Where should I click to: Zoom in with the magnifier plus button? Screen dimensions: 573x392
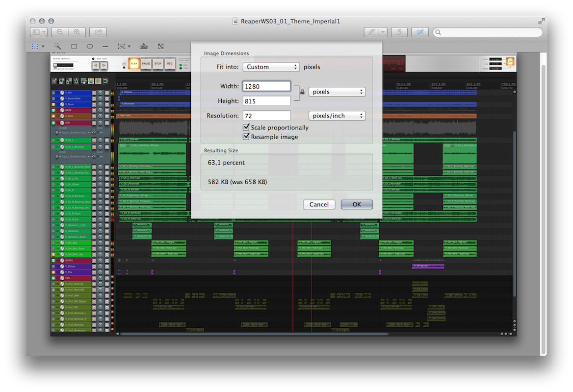[77, 32]
